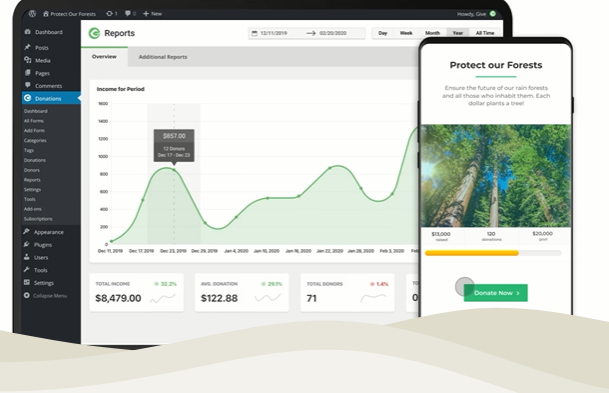Click the Appearance brush icon
The image size is (609, 393).
26,231
